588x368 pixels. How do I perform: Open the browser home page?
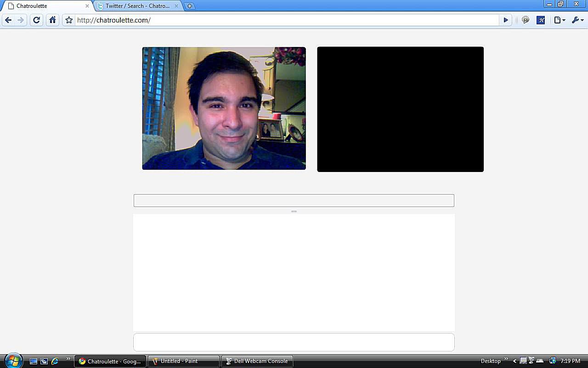(52, 20)
